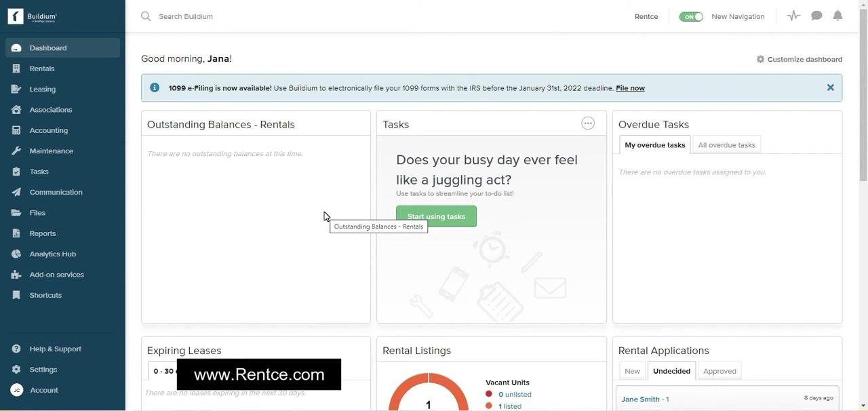Open the listed vacant units link
The width and height of the screenshot is (868, 411).
tap(510, 406)
